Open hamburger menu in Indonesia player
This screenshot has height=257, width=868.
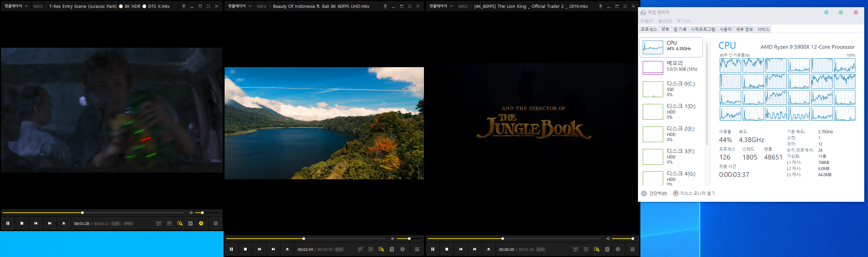point(417,250)
